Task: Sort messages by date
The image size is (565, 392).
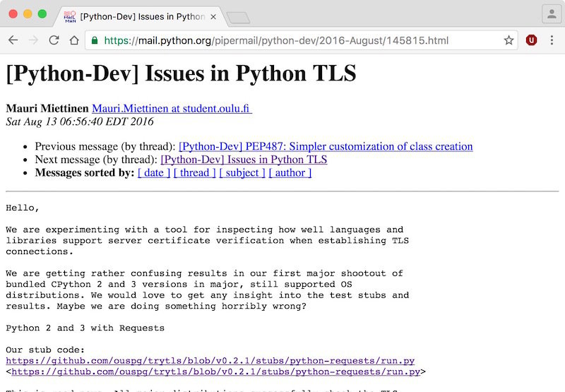Action: (154, 172)
